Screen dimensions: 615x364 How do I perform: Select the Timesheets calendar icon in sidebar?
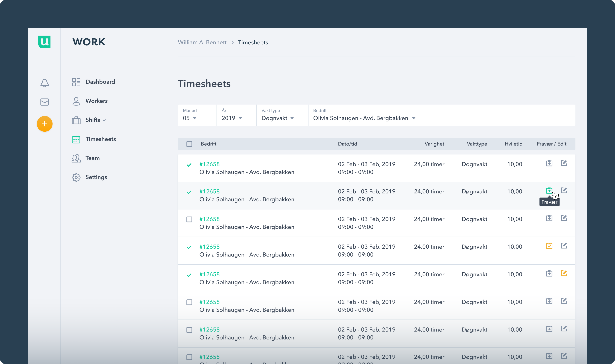(76, 139)
